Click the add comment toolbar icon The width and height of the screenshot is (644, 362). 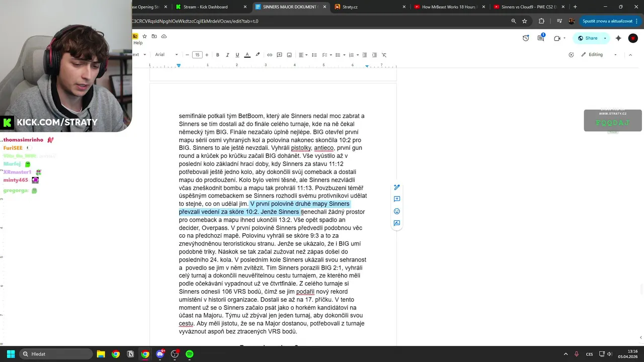tap(279, 55)
